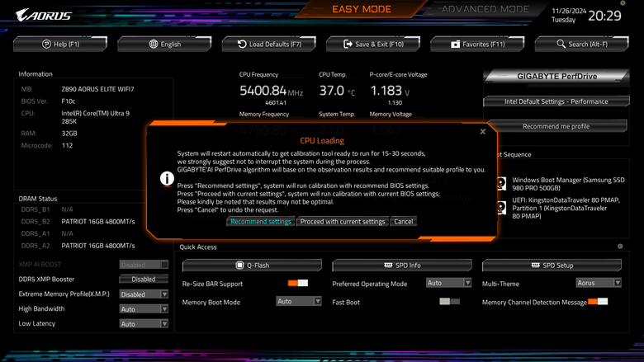The image size is (644, 362).
Task: Open High Bandwidth dropdown
Action: pos(144,309)
